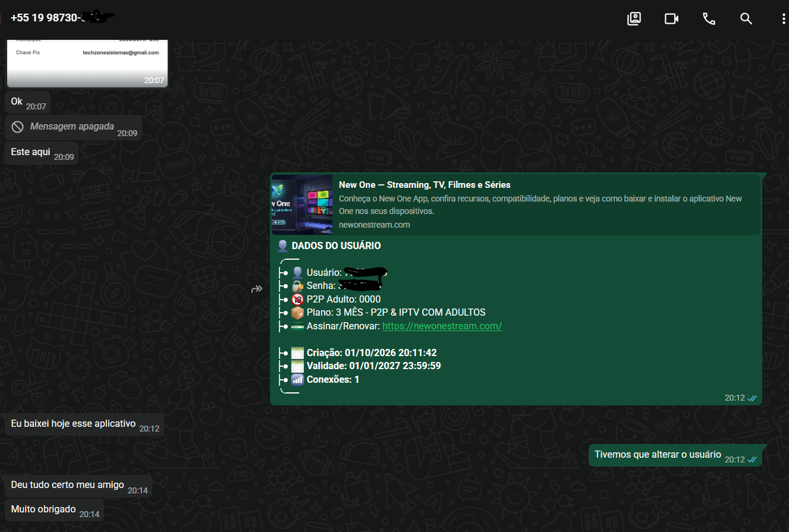
Task: Select 'Tivemos que alterar o usuário' message
Action: 675,455
